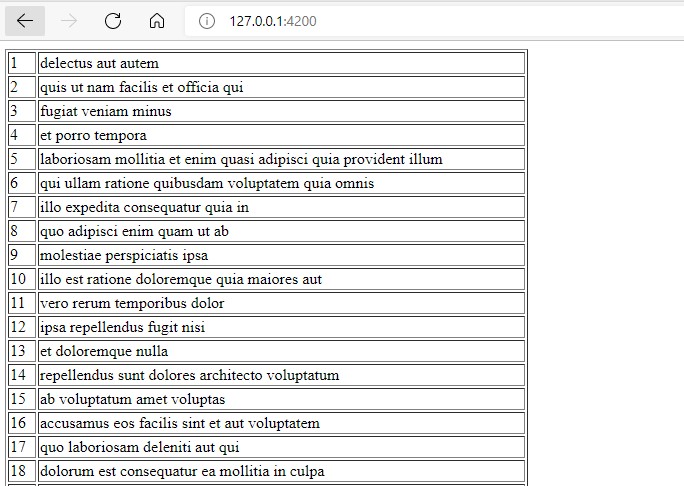Select the 'et porro tempora' cell
The width and height of the screenshot is (684, 486).
click(x=93, y=135)
